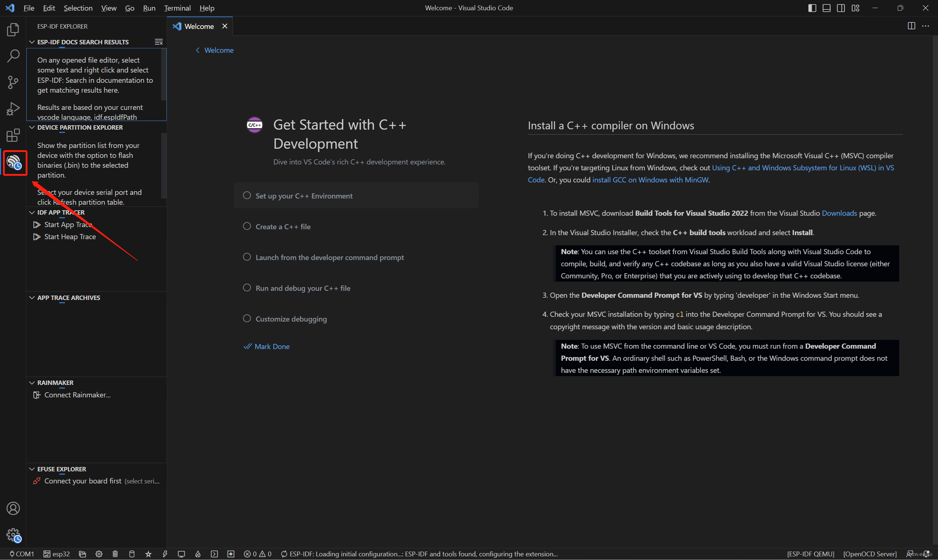Open 'install GCC on Windows with MinGW' link
Viewport: 938px width, 560px height.
(650, 180)
